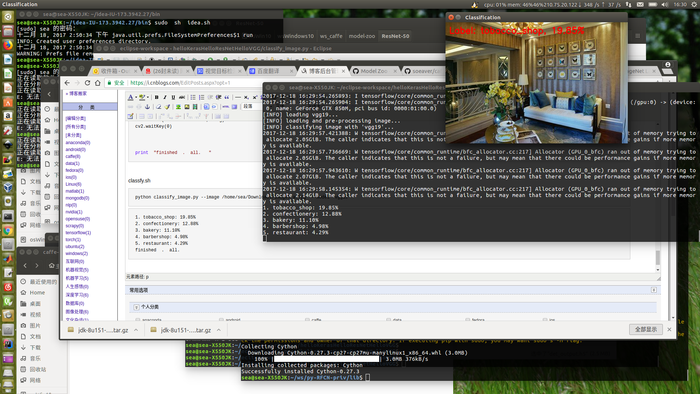Screen dimensions: 700x394
Task: Open the system gear menu in top panel
Action: tap(695, 4)
